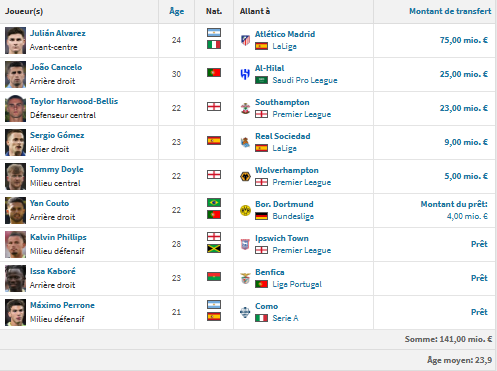Click Prêt link in Máximo Perrone row

click(479, 312)
